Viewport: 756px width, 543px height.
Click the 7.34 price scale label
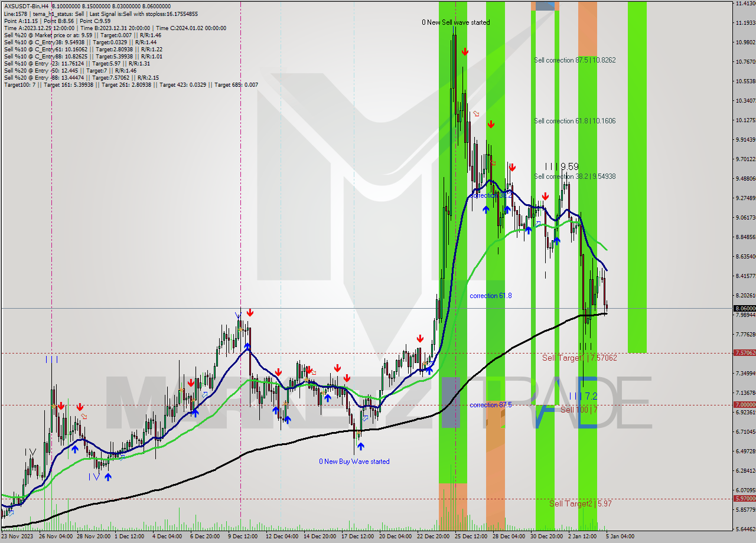[x=745, y=374]
